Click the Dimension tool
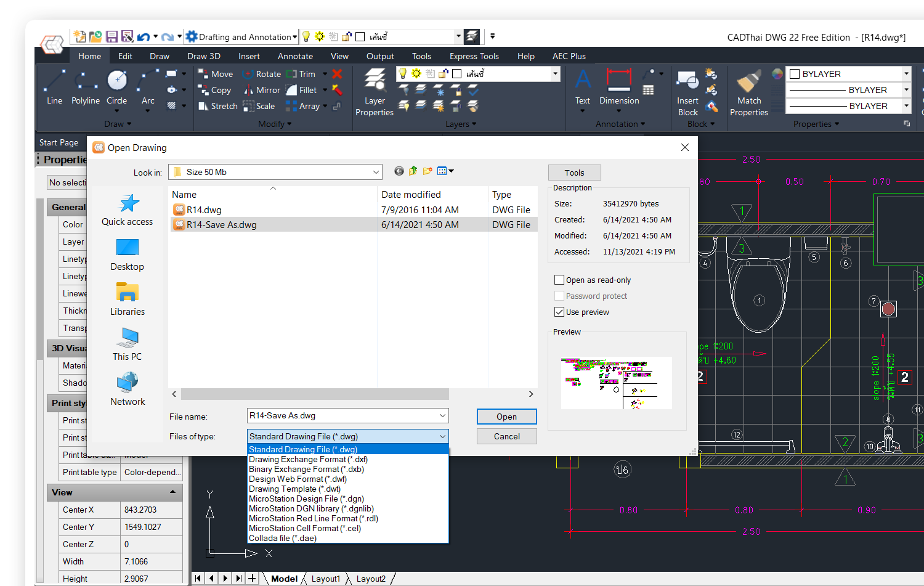The height and width of the screenshot is (586, 924). tap(619, 87)
